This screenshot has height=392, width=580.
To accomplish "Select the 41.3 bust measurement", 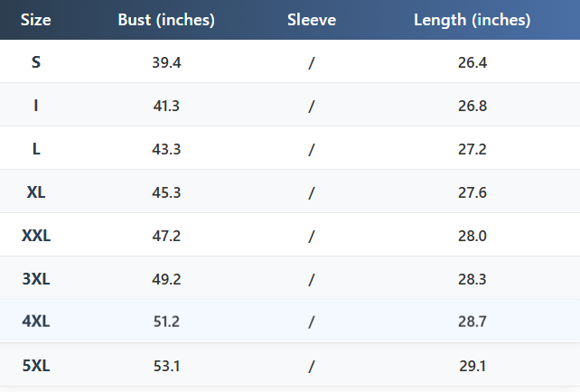I will [x=166, y=106].
